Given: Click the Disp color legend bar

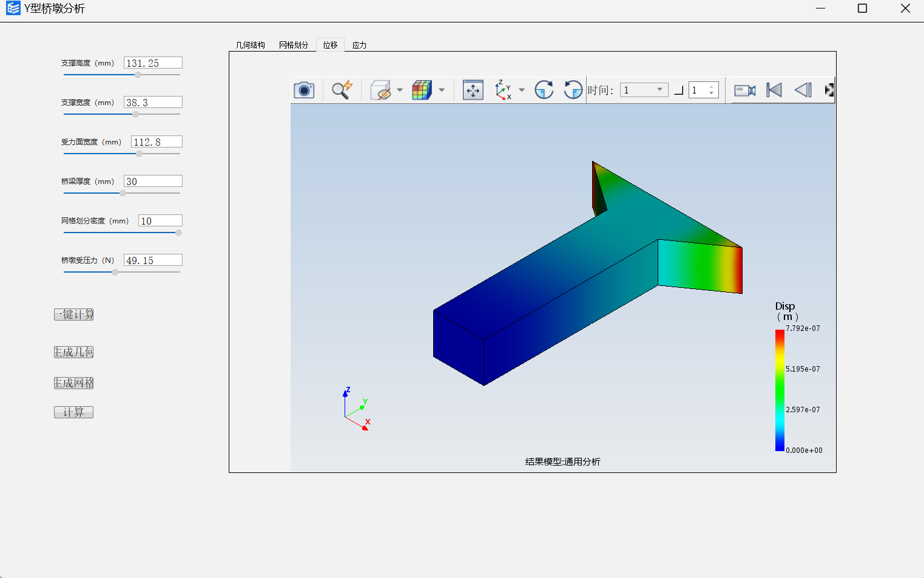Looking at the screenshot, I should pyautogui.click(x=780, y=390).
